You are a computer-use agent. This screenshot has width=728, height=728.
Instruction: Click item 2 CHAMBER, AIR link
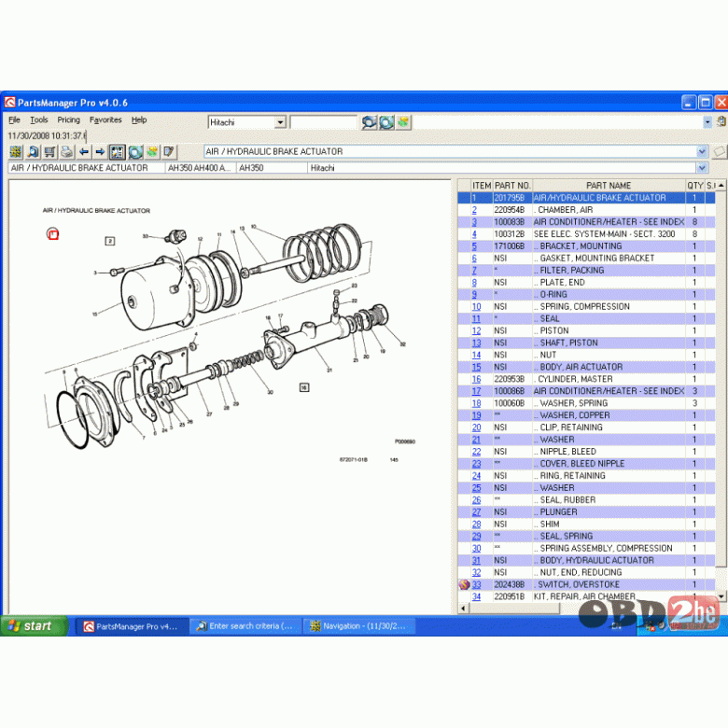tap(474, 210)
